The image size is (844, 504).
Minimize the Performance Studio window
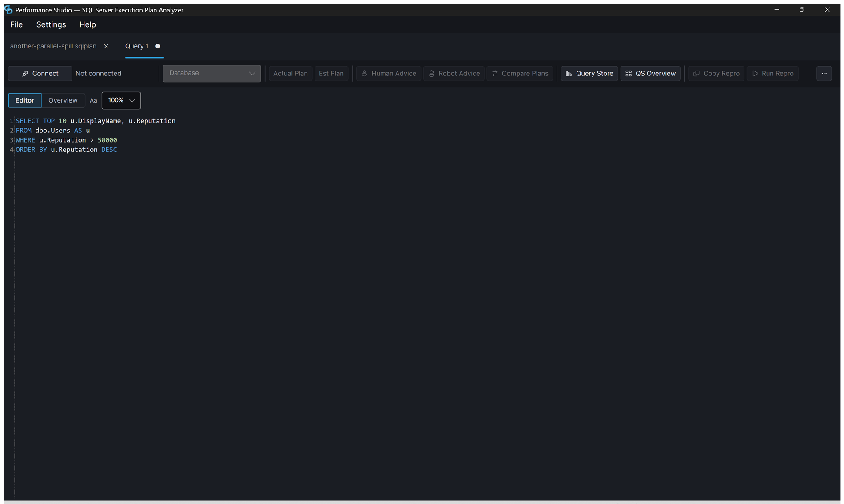pos(777,10)
